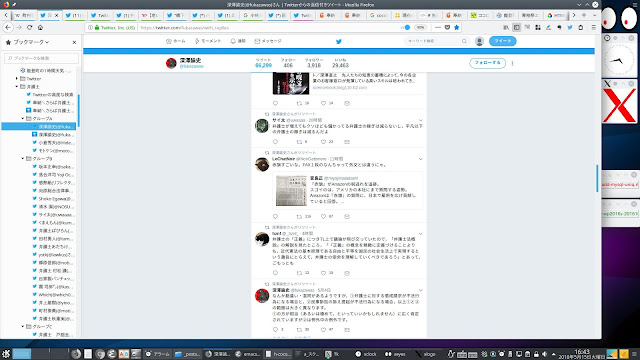640x360 pixels.
Task: Open the taskbar volume control
Action: click(544, 354)
